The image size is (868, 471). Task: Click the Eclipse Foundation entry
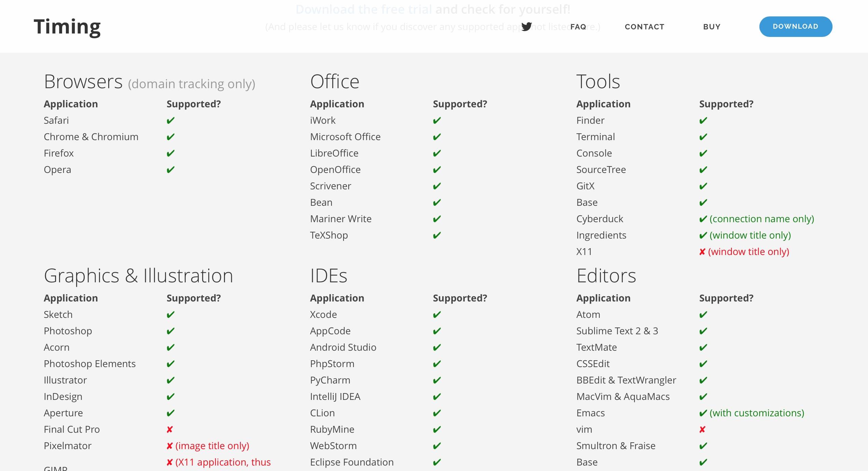click(352, 462)
